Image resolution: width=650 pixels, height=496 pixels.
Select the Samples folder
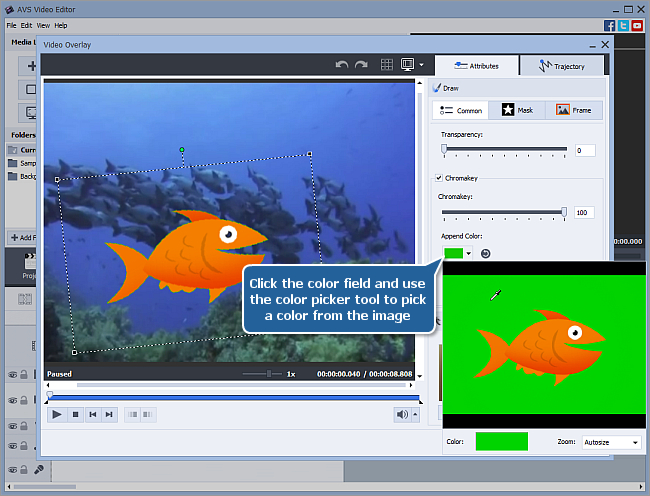pyautogui.click(x=22, y=163)
